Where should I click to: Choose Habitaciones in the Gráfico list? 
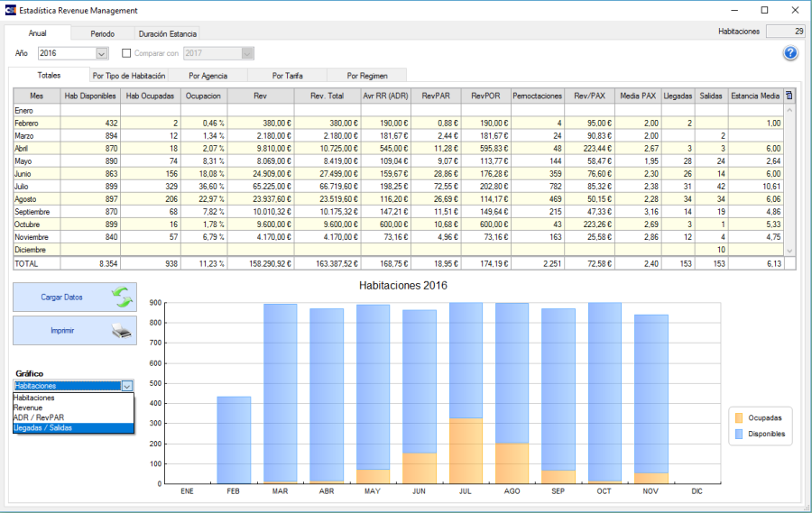click(73, 398)
